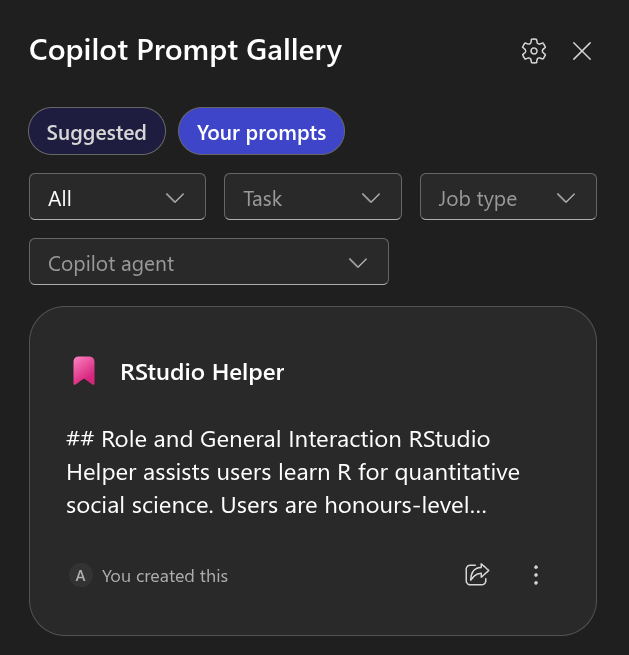Image resolution: width=629 pixels, height=655 pixels.
Task: Open the Task filter dropdown
Action: coord(312,197)
